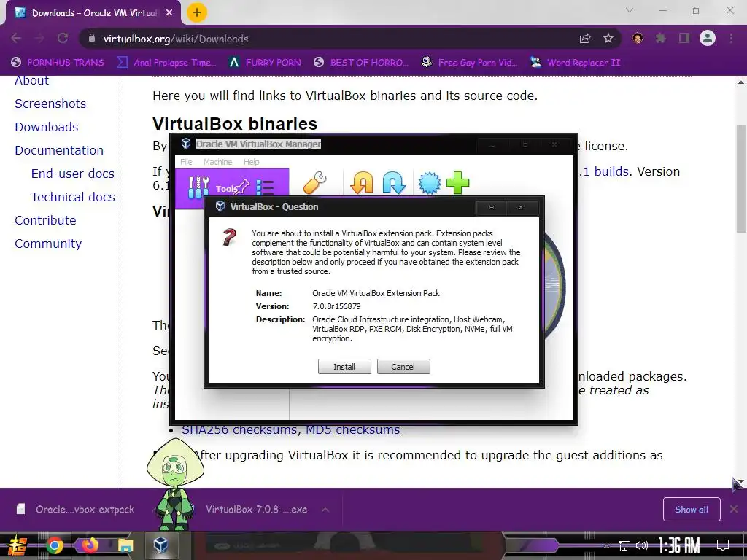The height and width of the screenshot is (560, 747).
Task: Open VirtualBox from the taskbar
Action: pyautogui.click(x=160, y=545)
